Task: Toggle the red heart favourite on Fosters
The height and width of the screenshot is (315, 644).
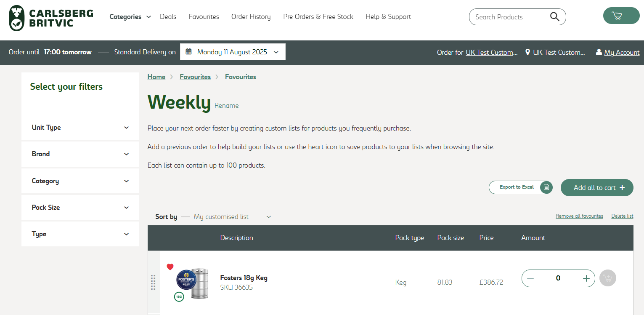Action: pos(170,267)
